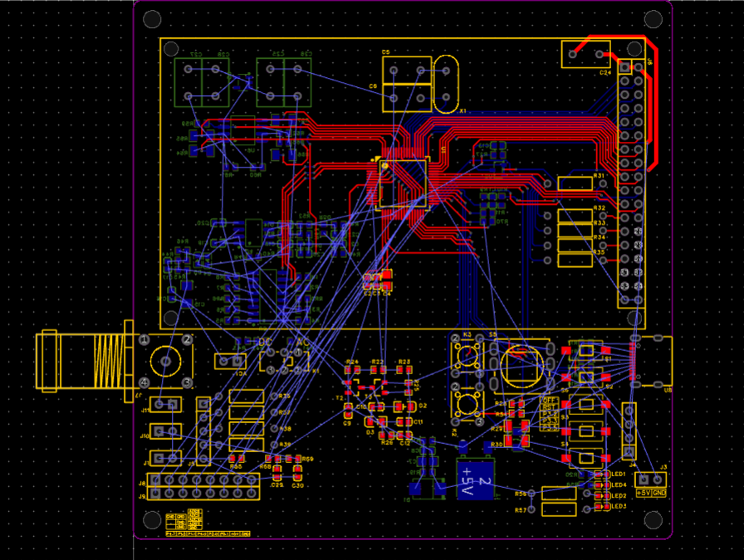This screenshot has height=560, width=744.
Task: Select SMD resistor R22
Action: [x=378, y=370]
